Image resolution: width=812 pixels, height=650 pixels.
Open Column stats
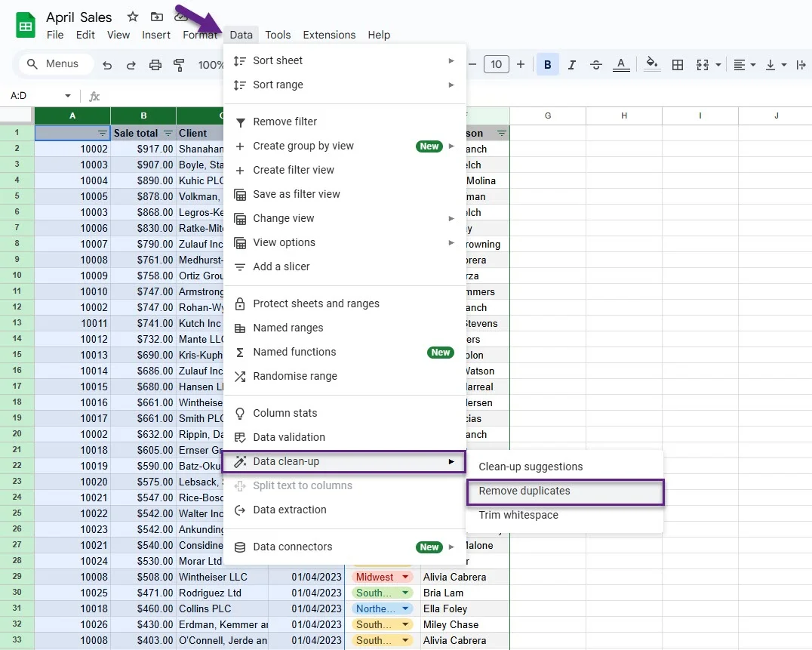[x=344, y=413]
